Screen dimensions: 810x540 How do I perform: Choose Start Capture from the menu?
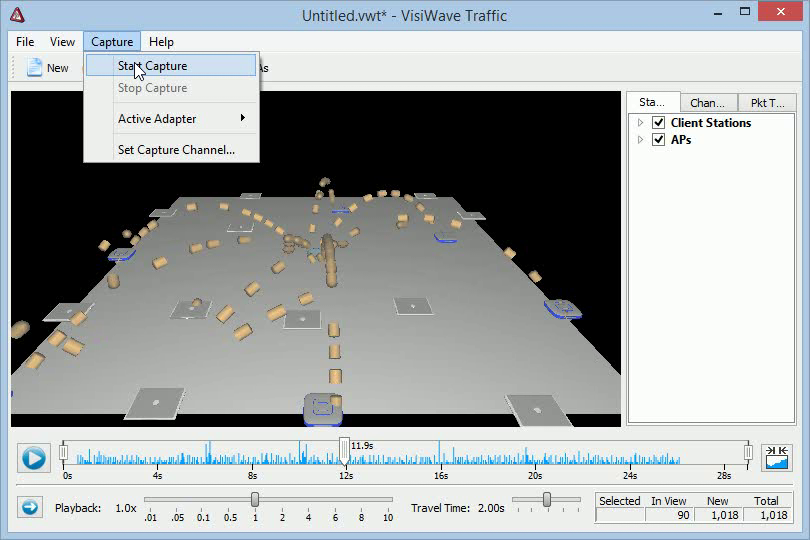tap(171, 66)
